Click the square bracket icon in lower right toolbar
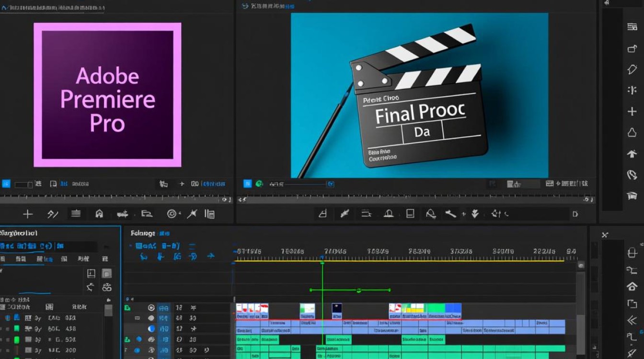This screenshot has width=644, height=359. coord(632,304)
